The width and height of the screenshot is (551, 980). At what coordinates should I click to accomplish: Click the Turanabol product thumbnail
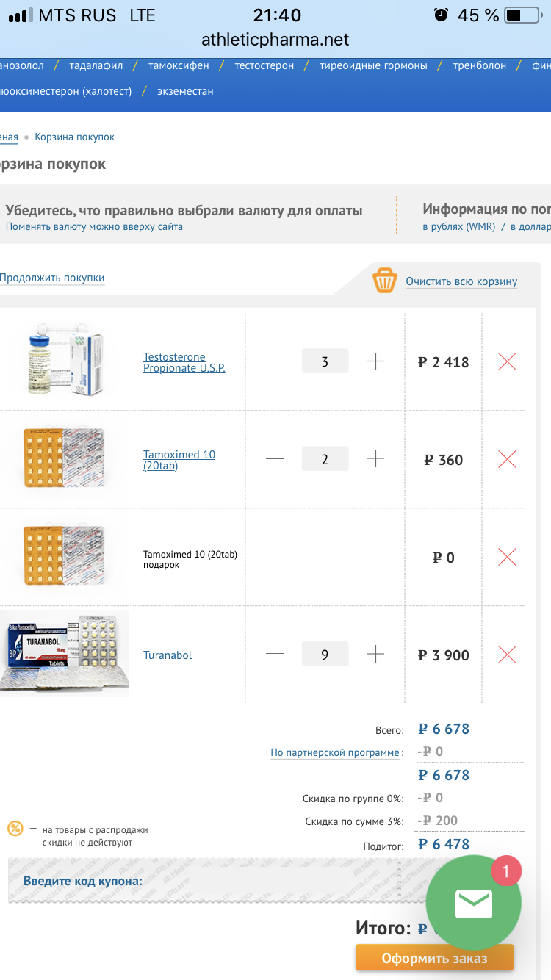(x=66, y=653)
